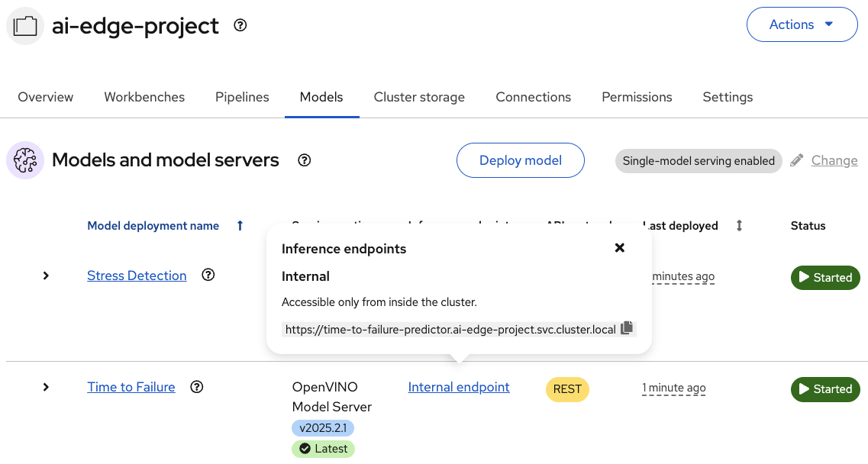Sort by Last deployed column
868x464 pixels.
739,226
